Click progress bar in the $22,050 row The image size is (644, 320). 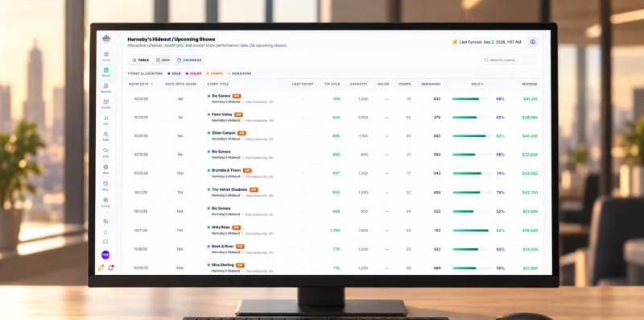click(472, 155)
